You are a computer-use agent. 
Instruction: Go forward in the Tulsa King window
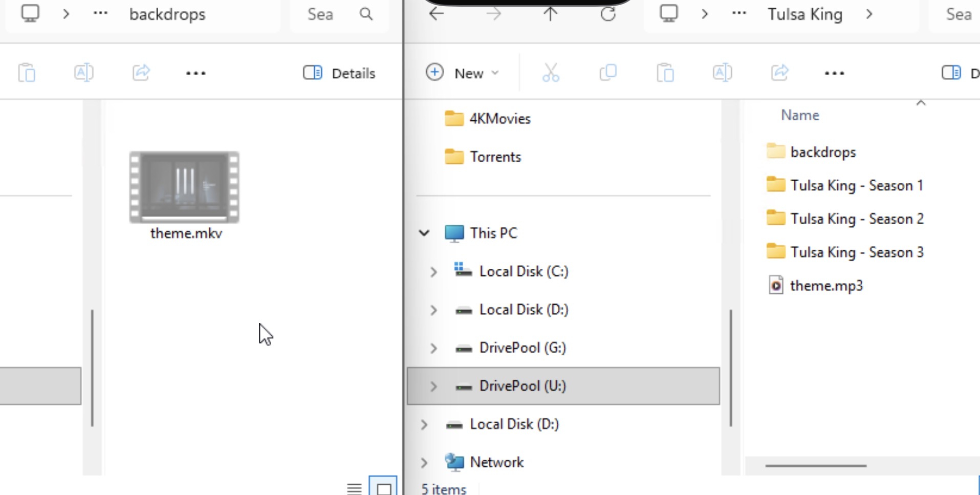pyautogui.click(x=493, y=14)
